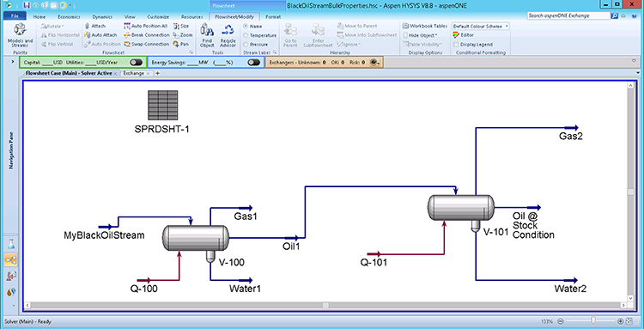Enable Auto Attach mode

(x=100, y=35)
